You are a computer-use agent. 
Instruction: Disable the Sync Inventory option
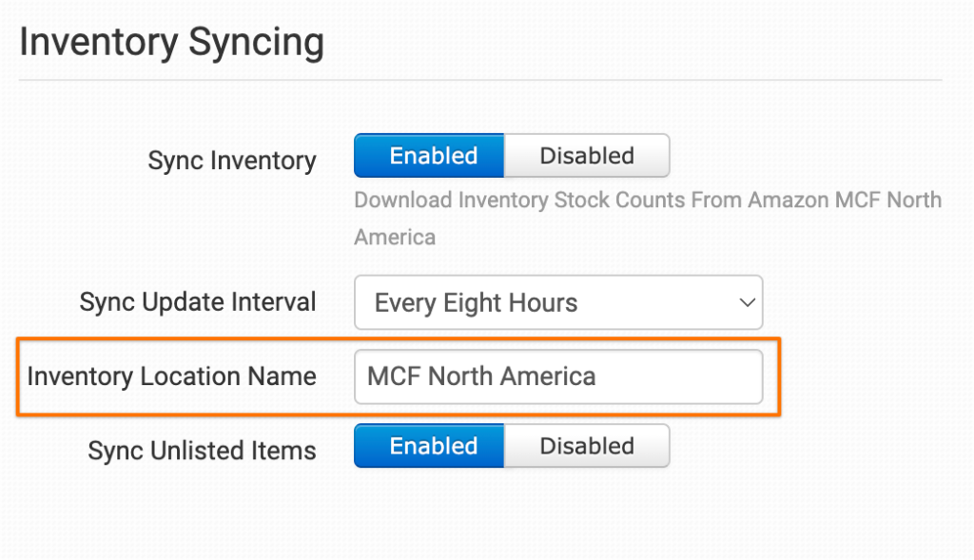(x=586, y=156)
